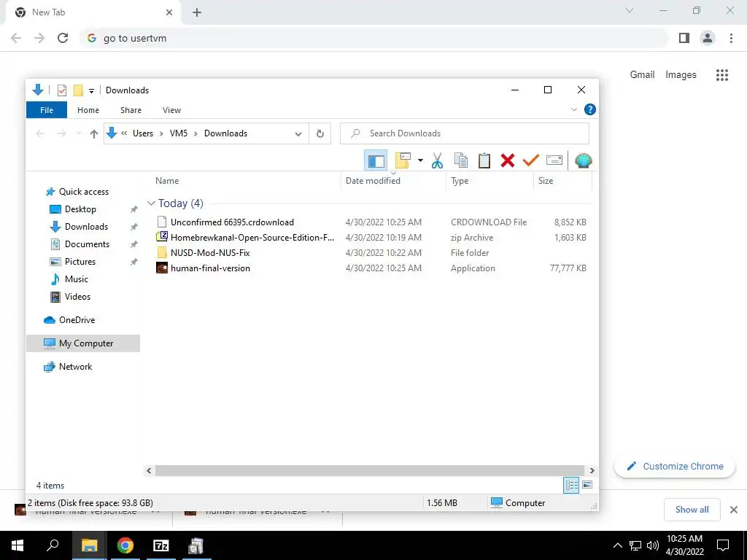Open the View ribbon tab

pyautogui.click(x=171, y=110)
